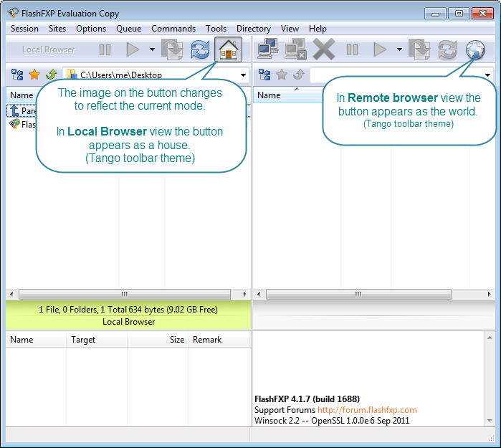Screen dimensions: 501x448
Task: Toggle the remote folder tree icon
Action: pyautogui.click(x=264, y=75)
